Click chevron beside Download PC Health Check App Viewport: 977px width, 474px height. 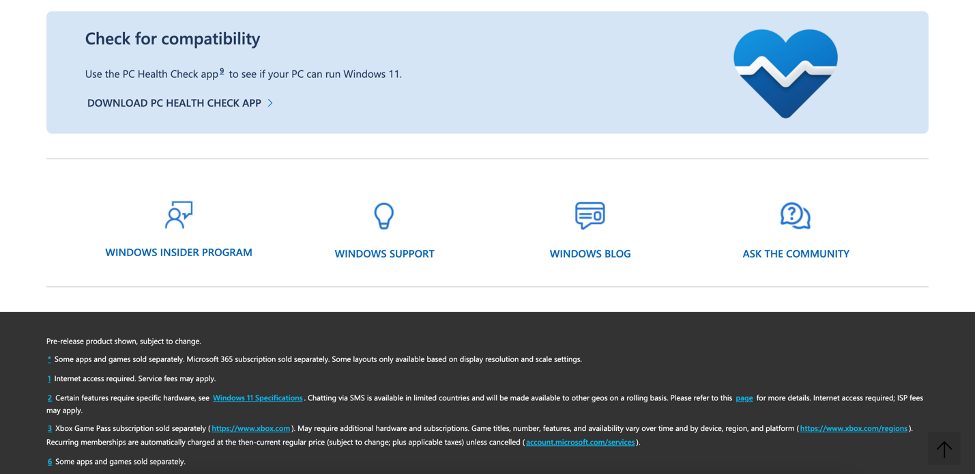[x=270, y=103]
